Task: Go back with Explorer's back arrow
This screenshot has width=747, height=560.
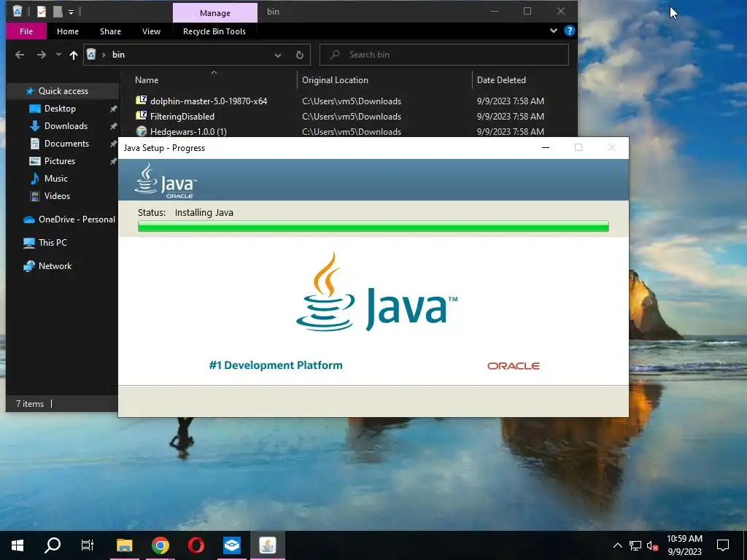Action: tap(20, 55)
